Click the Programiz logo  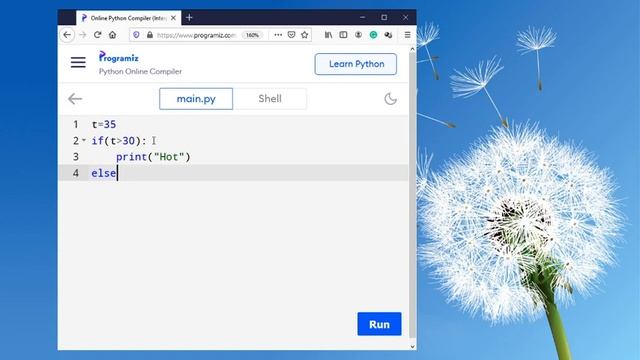[119, 57]
